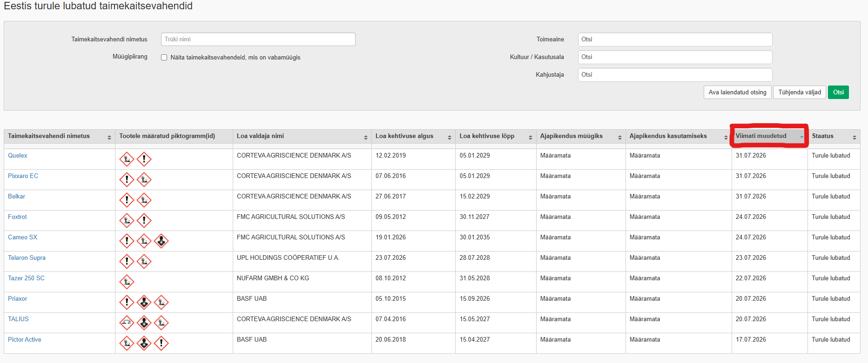This screenshot has height=363, width=868.
Task: Click the health hazard pictogram in Cameo SX row
Action: click(161, 241)
